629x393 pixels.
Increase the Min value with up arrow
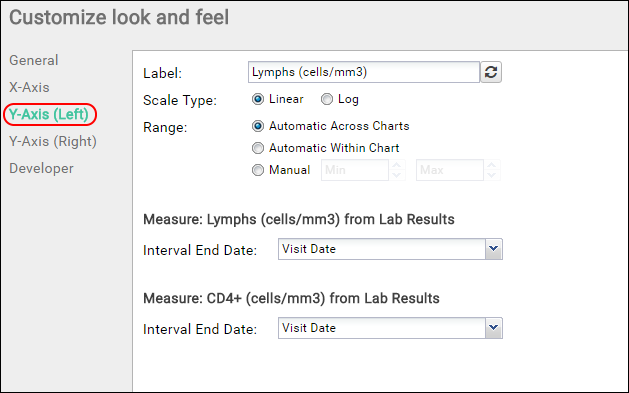(397, 165)
